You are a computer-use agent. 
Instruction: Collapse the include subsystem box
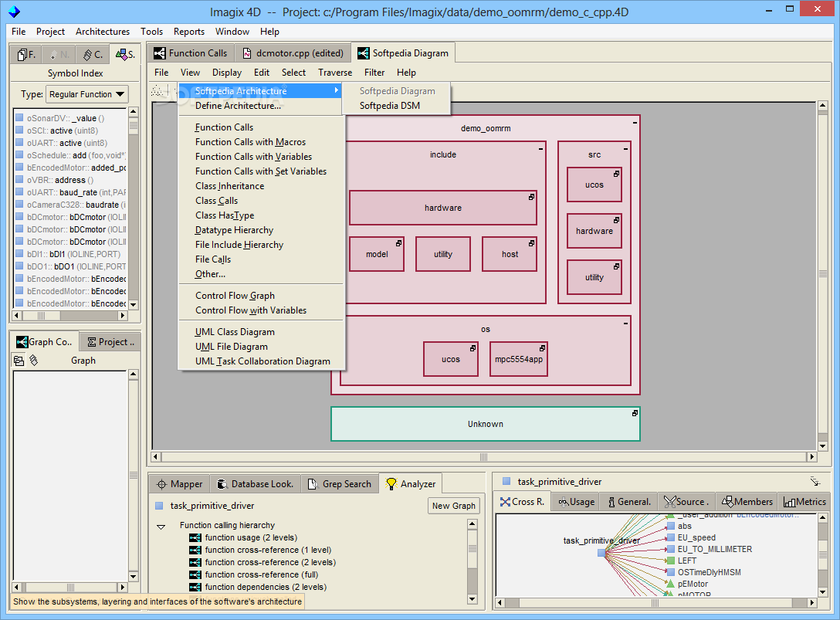pyautogui.click(x=540, y=149)
